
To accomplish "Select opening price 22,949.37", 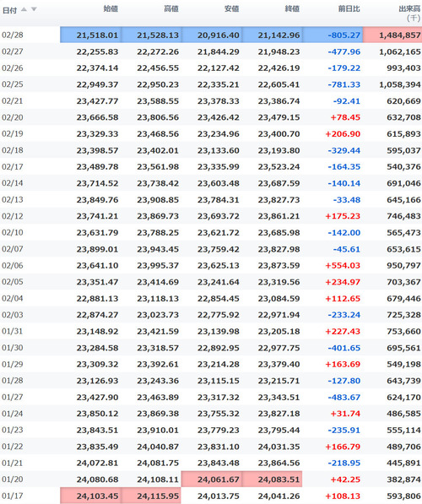I will tap(97, 84).
